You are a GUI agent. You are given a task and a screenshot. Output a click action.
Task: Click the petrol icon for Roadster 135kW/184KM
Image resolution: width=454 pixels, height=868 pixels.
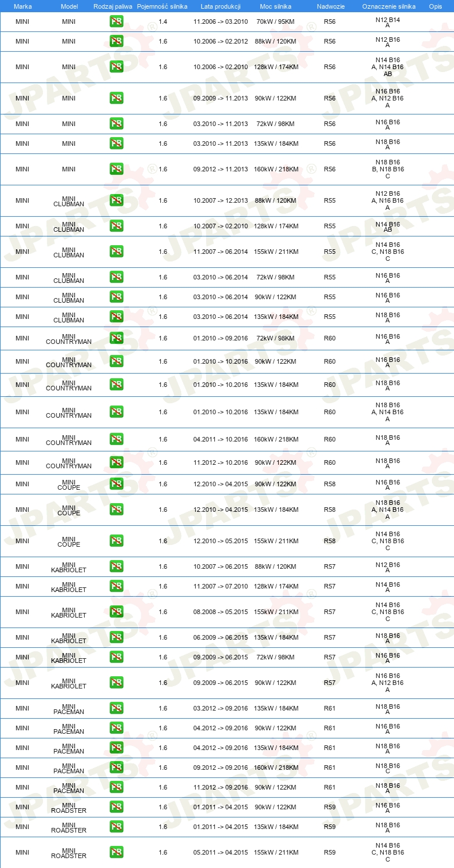tap(116, 827)
